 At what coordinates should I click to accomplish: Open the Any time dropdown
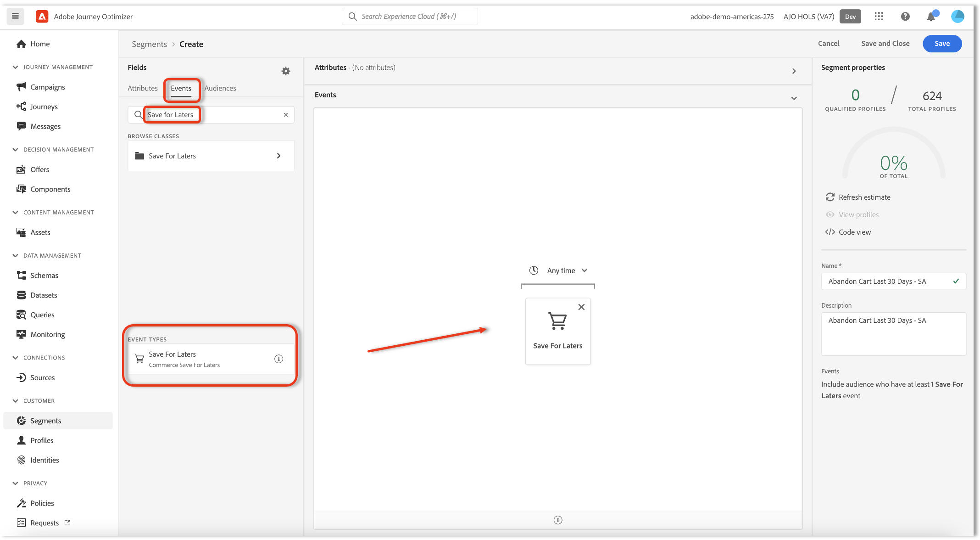click(x=558, y=271)
